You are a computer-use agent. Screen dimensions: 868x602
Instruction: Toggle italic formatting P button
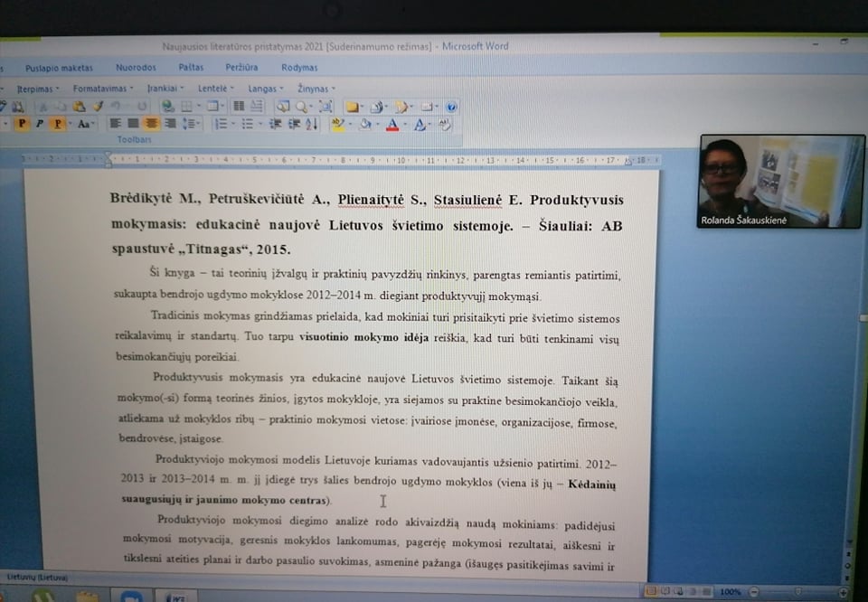pos(39,124)
